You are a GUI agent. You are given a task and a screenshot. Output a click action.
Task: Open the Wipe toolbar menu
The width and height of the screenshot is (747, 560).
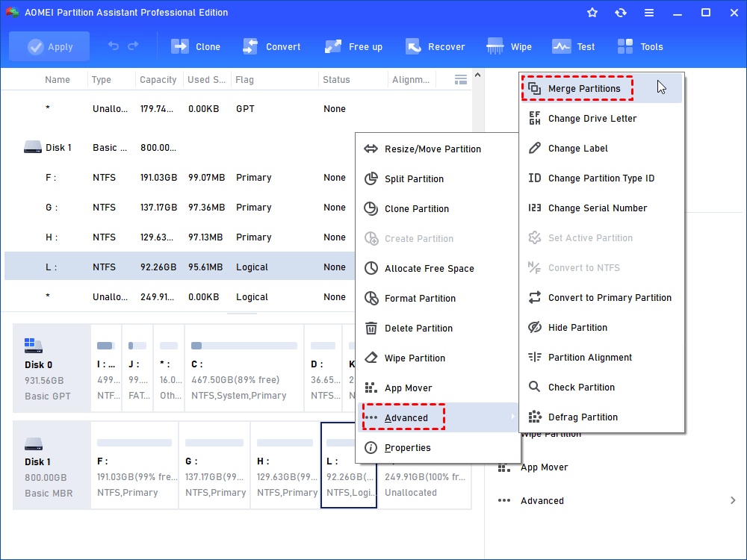[509, 46]
